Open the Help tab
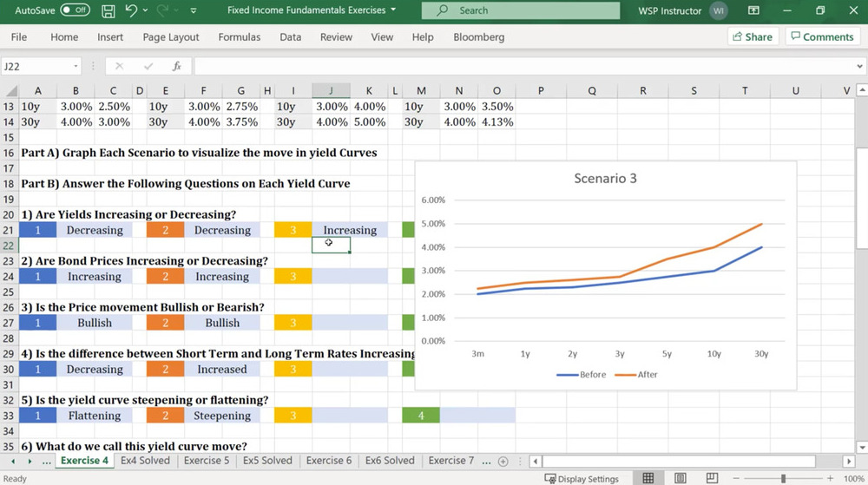 pyautogui.click(x=423, y=37)
